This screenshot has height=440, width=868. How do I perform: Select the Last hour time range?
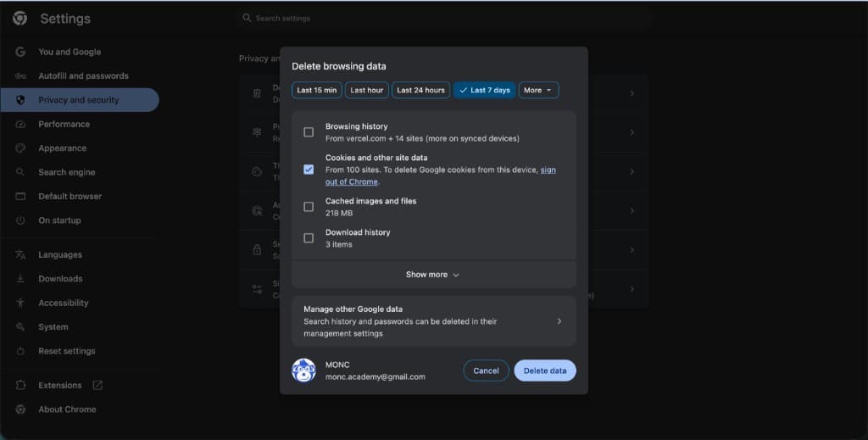pos(366,90)
